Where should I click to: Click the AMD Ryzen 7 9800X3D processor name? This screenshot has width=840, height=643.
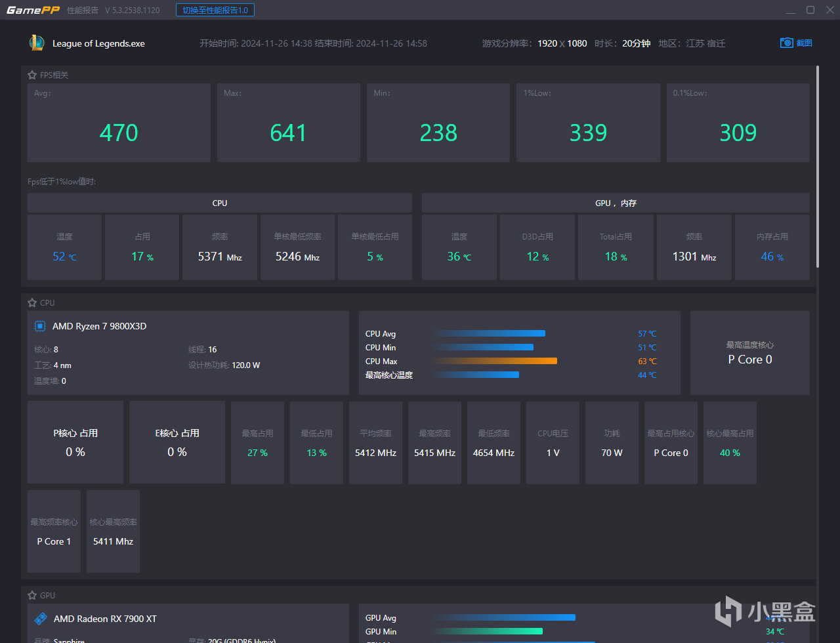[x=99, y=326]
